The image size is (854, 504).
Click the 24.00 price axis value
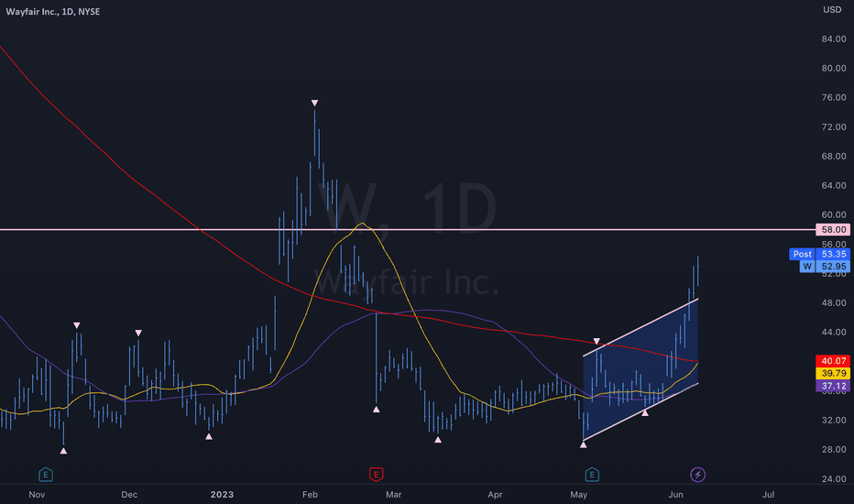click(834, 479)
